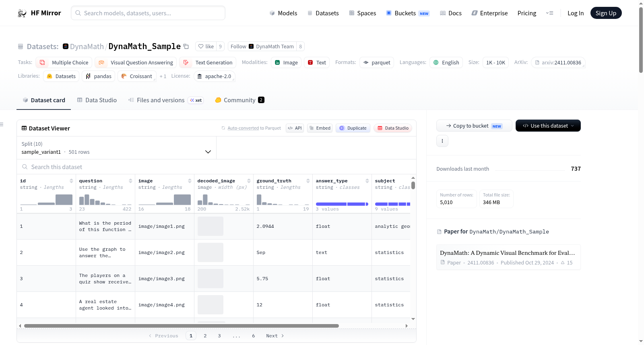Click the Copy to bucket button
This screenshot has height=345, width=644.
tap(474, 126)
